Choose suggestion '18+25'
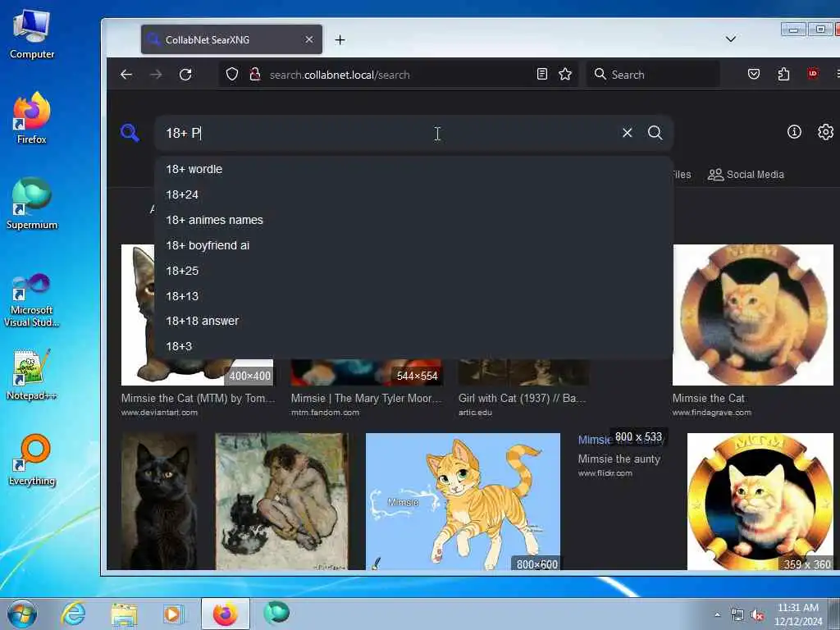 coord(413,271)
